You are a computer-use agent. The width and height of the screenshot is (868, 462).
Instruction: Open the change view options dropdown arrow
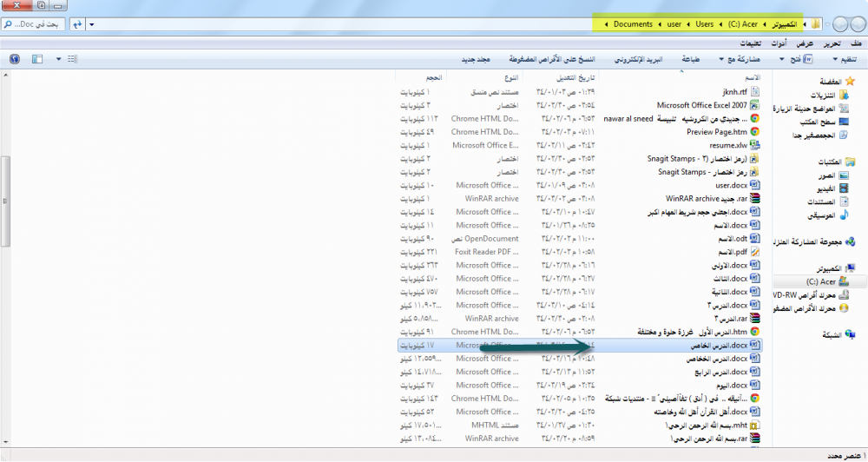click(58, 59)
